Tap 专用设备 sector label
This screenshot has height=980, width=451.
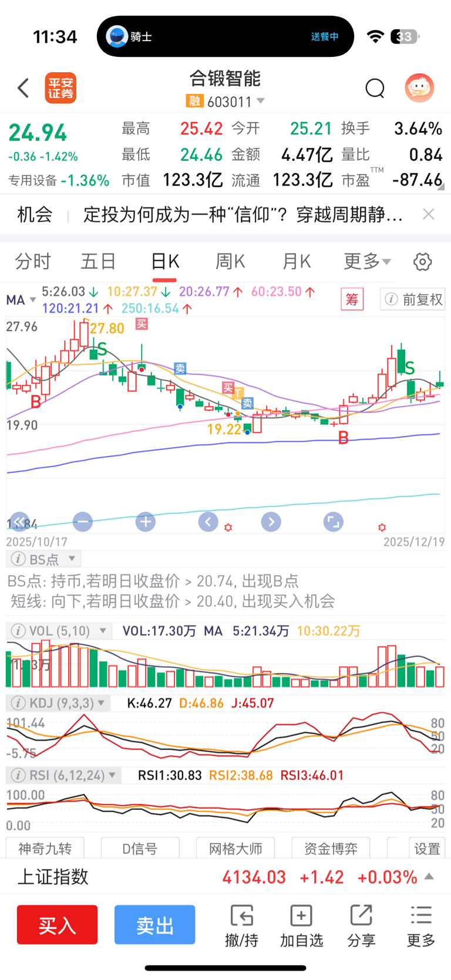tap(32, 181)
